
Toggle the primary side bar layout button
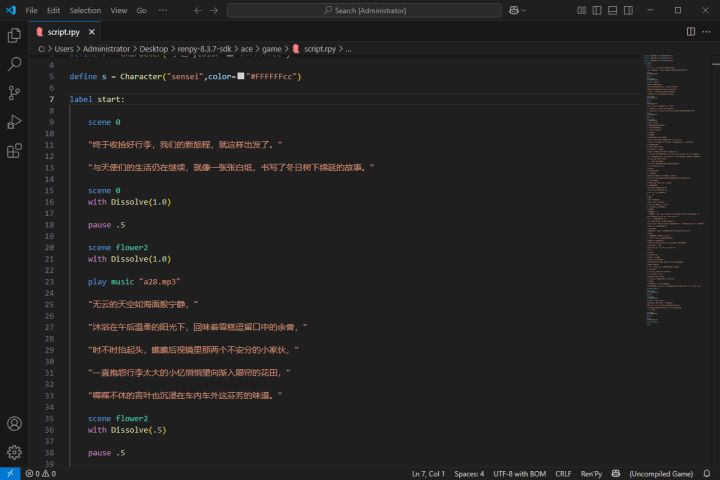(x=597, y=10)
